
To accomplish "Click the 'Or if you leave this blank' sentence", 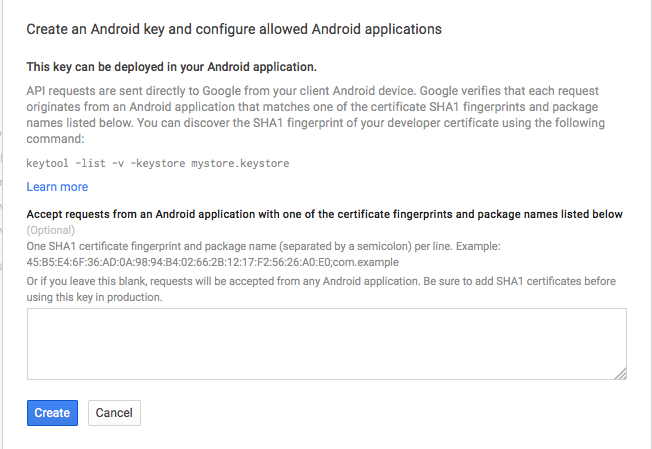I will coord(320,282).
